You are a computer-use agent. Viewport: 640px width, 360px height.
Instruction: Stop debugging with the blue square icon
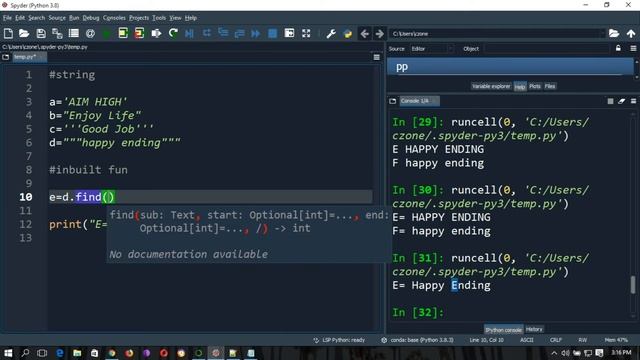pos(272,33)
